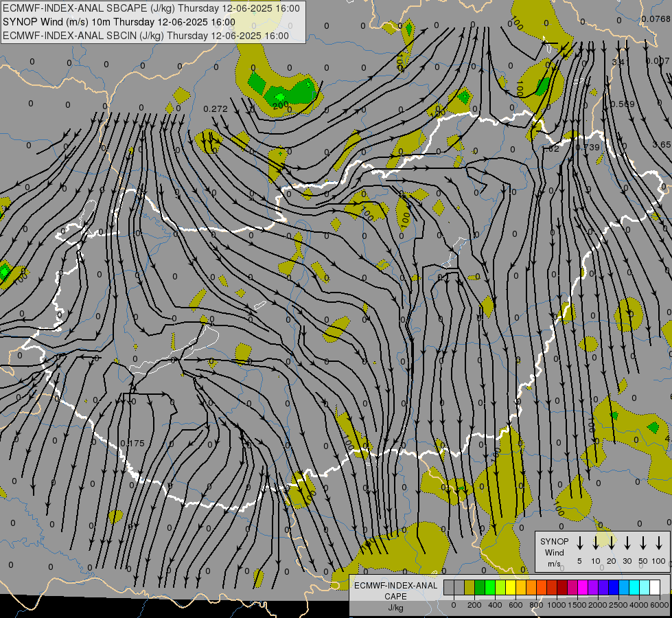
Task: Click the 50 m/s wind arrow in legend
Action: point(643,542)
